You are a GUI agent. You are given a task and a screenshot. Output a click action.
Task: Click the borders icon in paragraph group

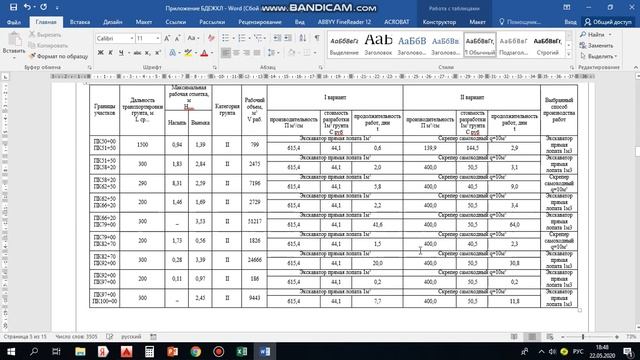(x=307, y=53)
